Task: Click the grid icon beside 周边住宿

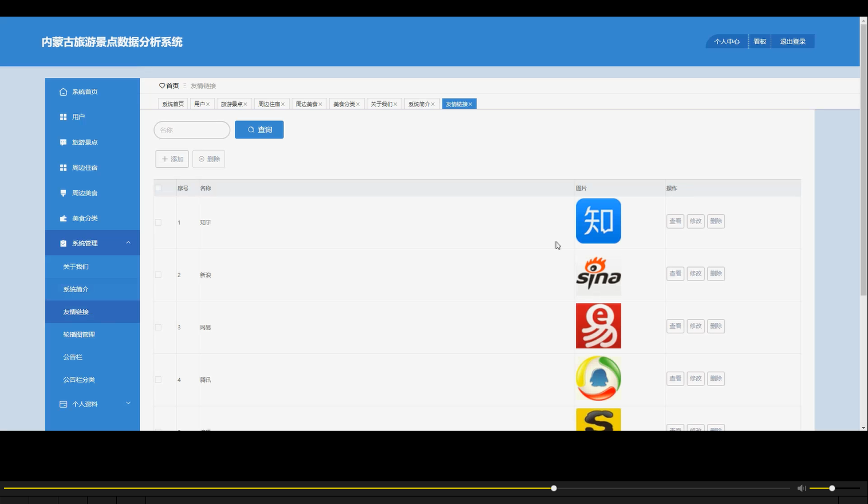Action: pyautogui.click(x=63, y=168)
